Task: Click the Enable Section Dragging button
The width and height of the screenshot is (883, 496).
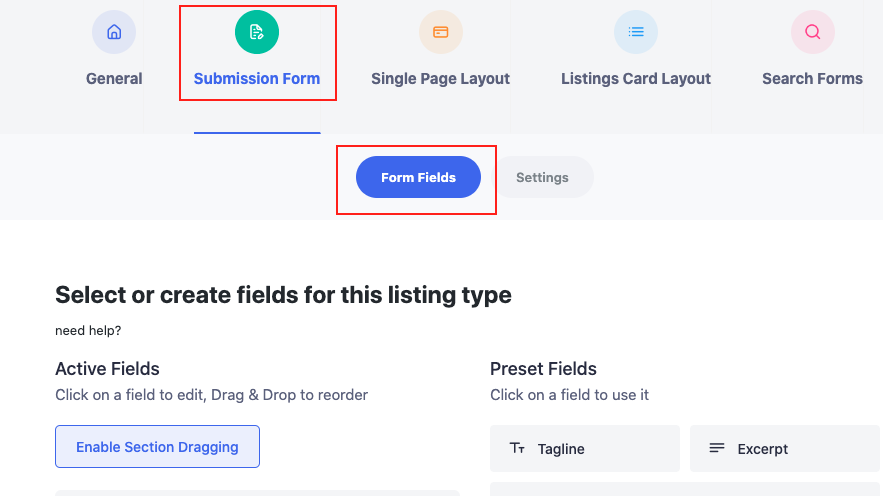Action: pyautogui.click(x=157, y=446)
